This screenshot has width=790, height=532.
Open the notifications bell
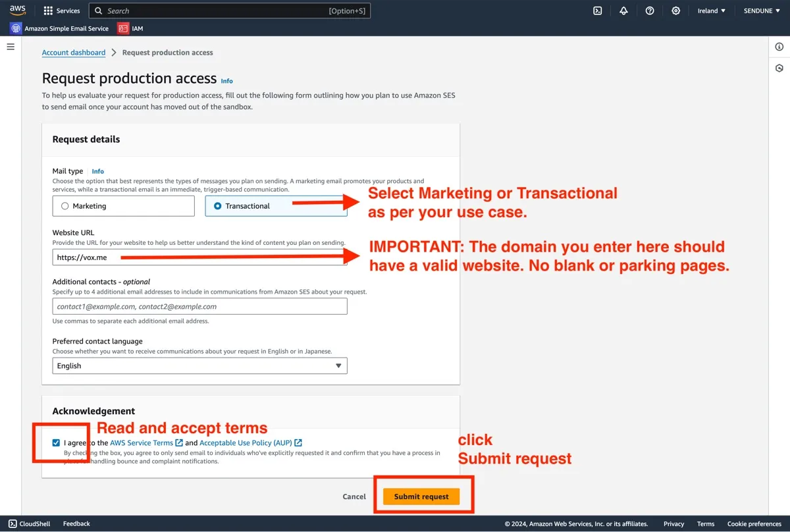pos(623,11)
